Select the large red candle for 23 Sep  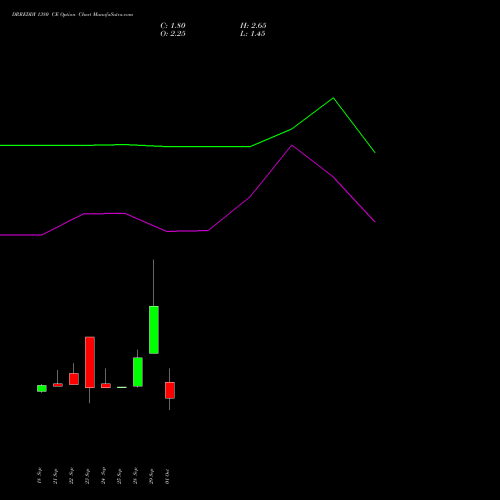click(90, 362)
